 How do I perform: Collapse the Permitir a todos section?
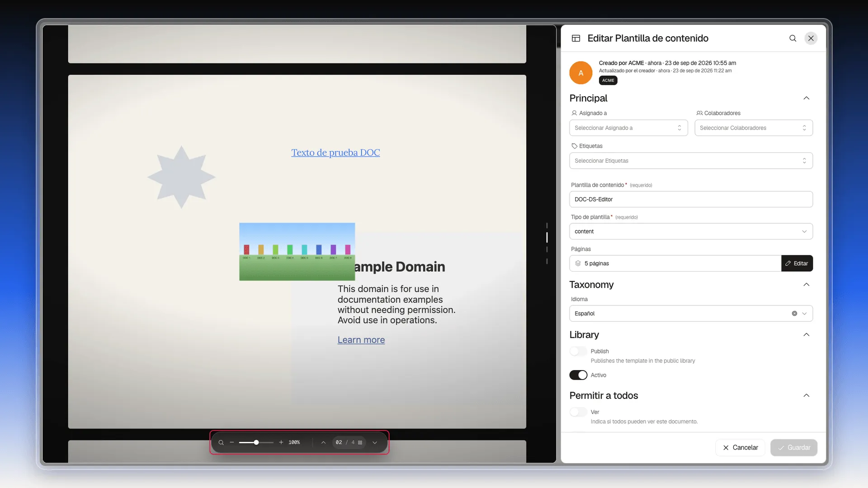click(x=806, y=395)
